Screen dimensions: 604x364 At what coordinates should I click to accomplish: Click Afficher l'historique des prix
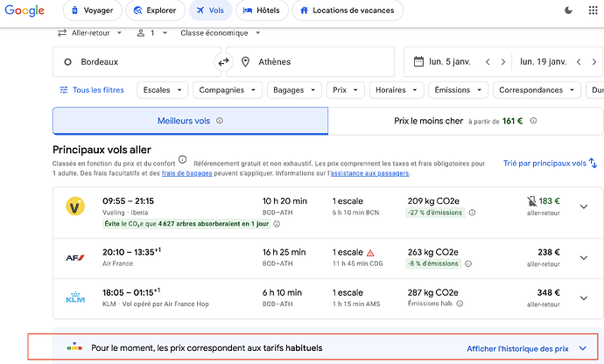point(517,348)
